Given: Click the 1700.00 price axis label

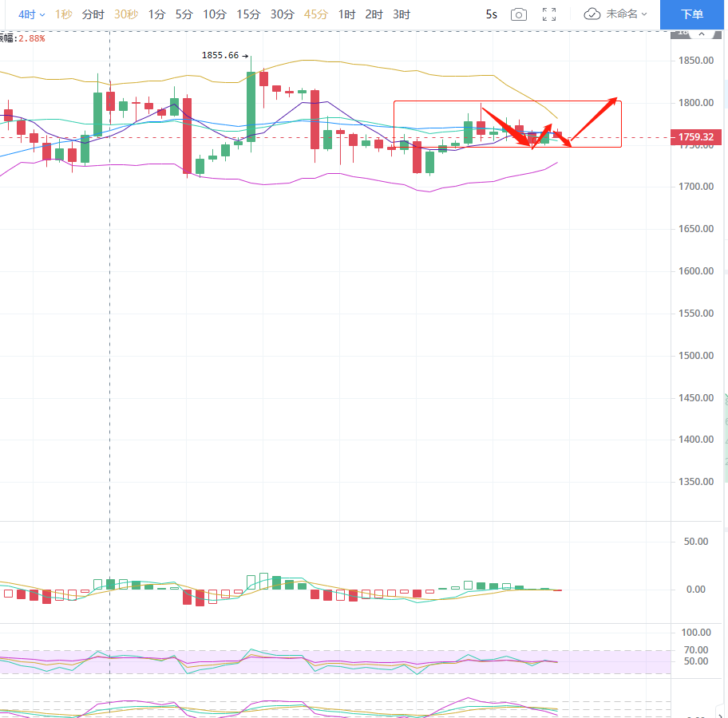Looking at the screenshot, I should click(x=696, y=187).
